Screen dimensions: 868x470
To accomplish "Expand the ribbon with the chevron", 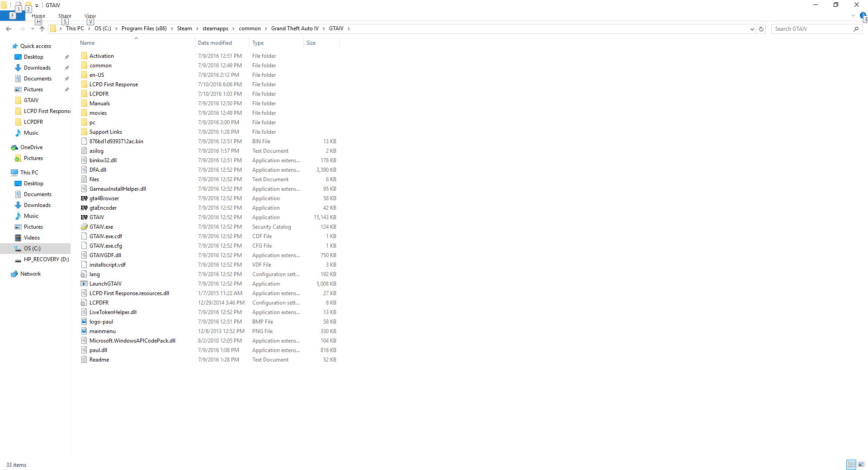I will (853, 15).
